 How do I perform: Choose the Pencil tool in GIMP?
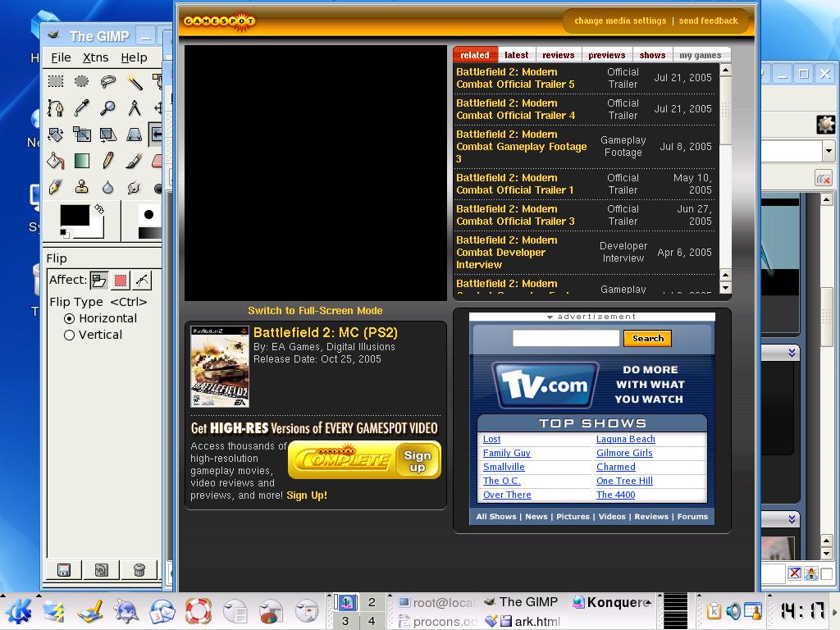107,160
